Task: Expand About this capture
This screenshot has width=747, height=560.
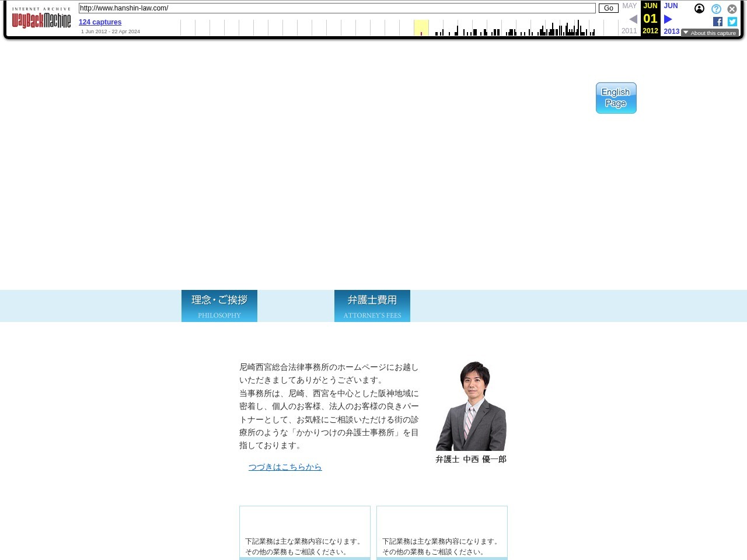Action: (x=710, y=33)
